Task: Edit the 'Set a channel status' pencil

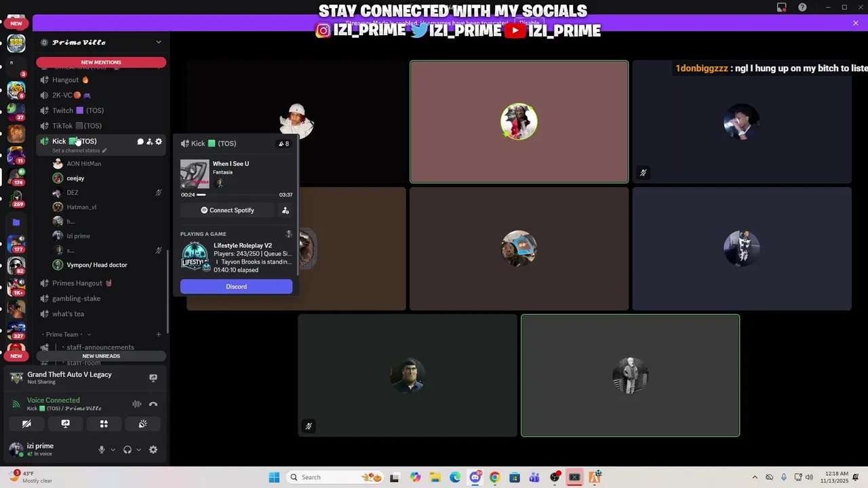Action: (104, 150)
